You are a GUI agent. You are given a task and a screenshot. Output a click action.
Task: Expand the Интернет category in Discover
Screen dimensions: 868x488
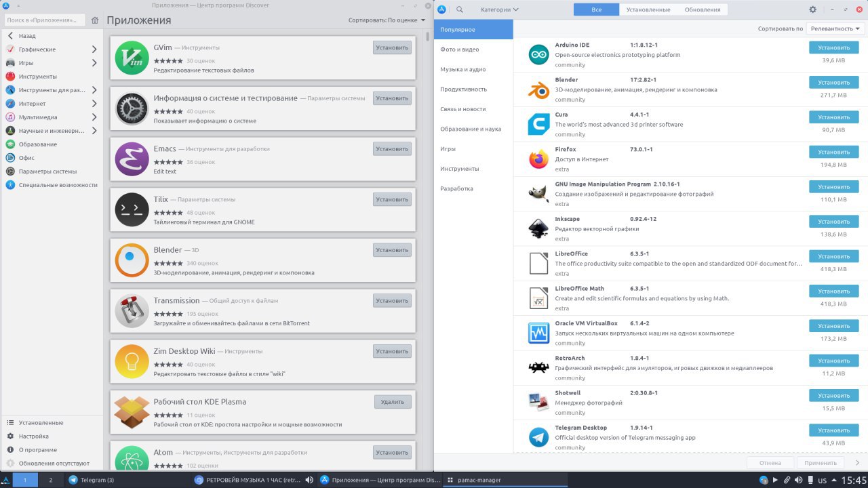tap(94, 104)
